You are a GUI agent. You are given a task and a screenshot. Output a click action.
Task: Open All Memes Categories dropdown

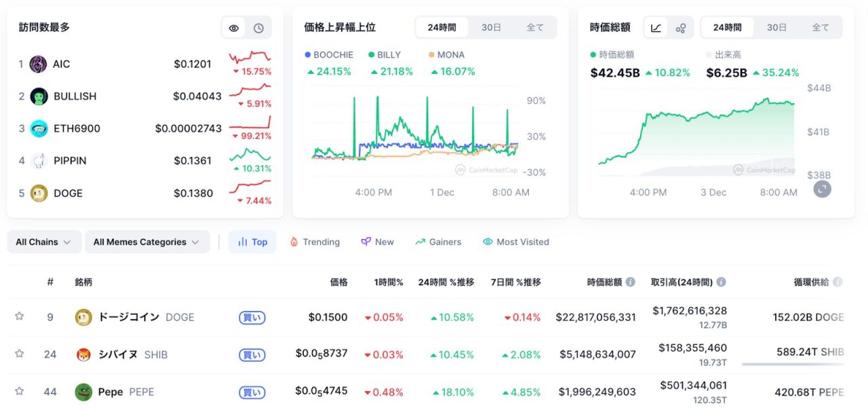146,242
